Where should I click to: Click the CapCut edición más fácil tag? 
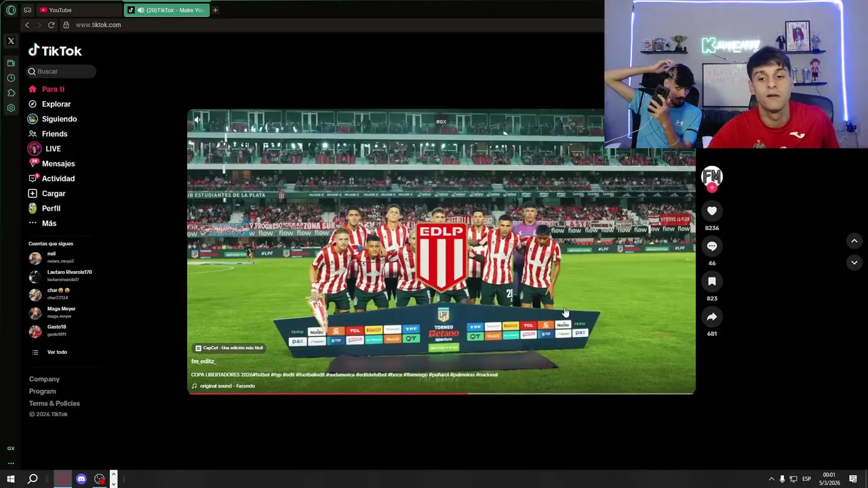(229, 348)
